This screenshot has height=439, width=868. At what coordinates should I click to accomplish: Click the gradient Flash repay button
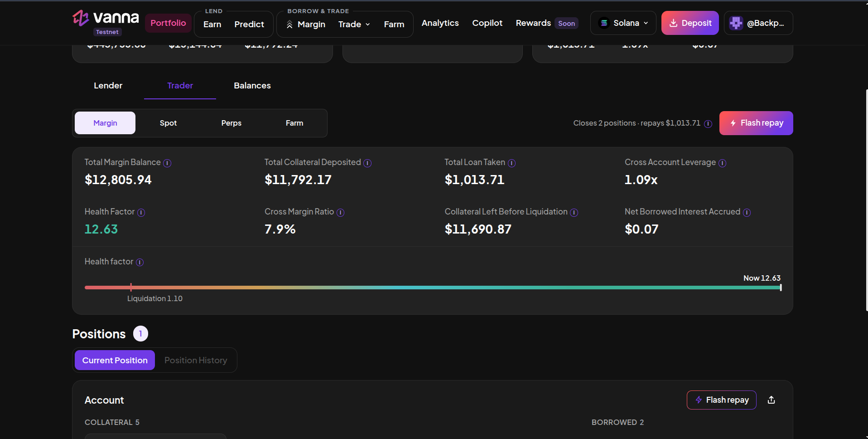tap(756, 123)
